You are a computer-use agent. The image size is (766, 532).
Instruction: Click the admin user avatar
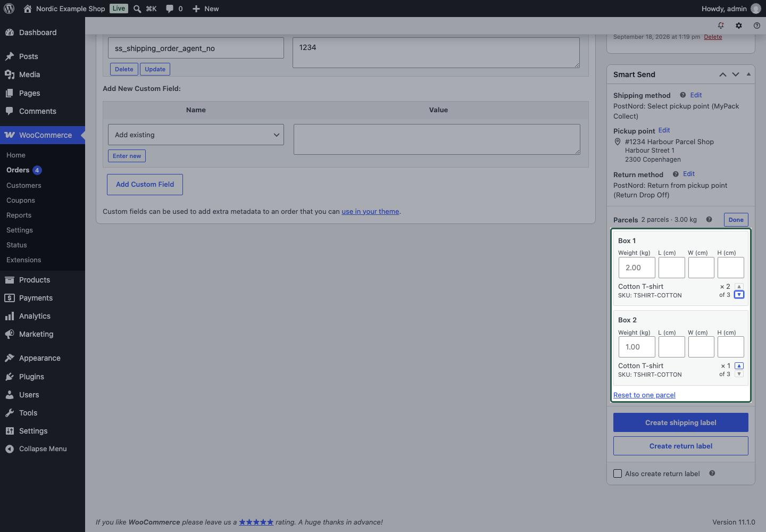756,9
